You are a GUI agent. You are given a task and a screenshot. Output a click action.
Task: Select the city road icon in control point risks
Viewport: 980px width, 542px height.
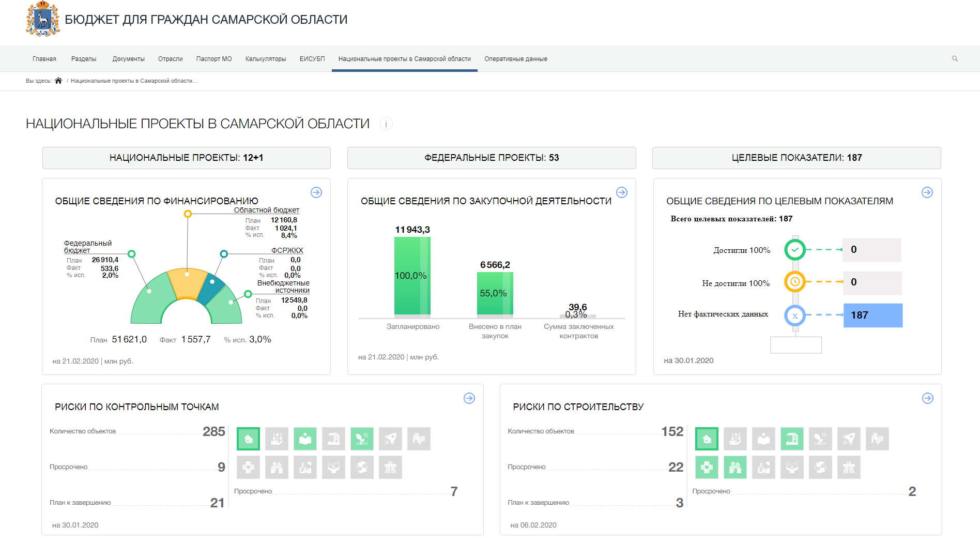(305, 468)
